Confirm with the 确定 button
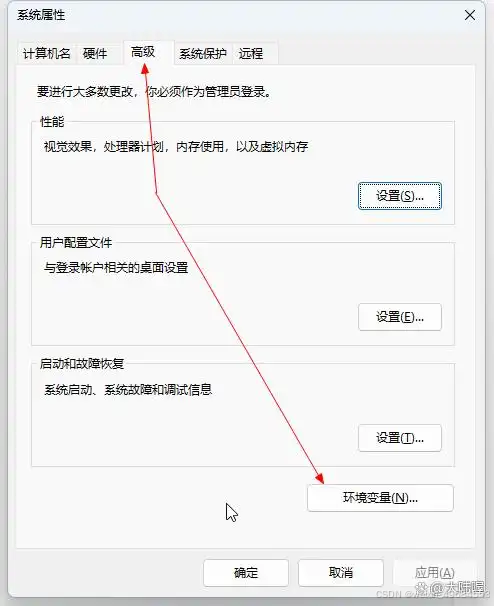The width and height of the screenshot is (494, 606). tap(246, 572)
